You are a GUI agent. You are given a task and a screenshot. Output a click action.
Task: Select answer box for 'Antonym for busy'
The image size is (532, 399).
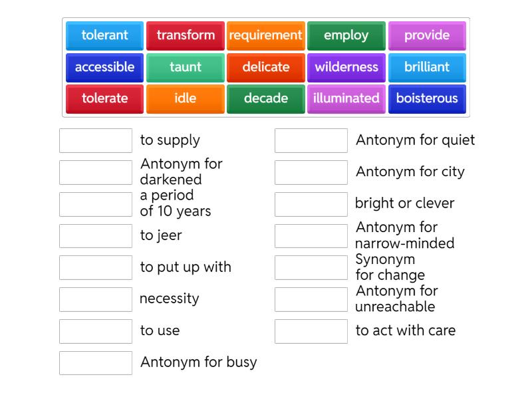click(x=96, y=363)
